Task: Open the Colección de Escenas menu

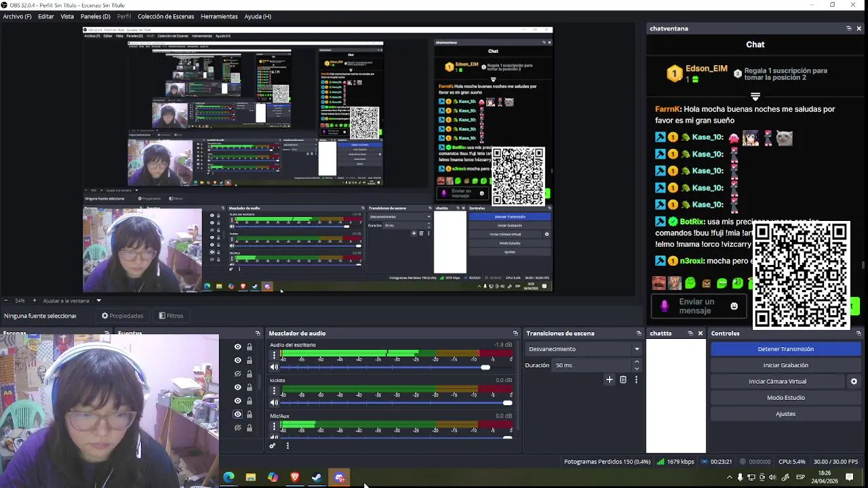Action: pos(165,16)
